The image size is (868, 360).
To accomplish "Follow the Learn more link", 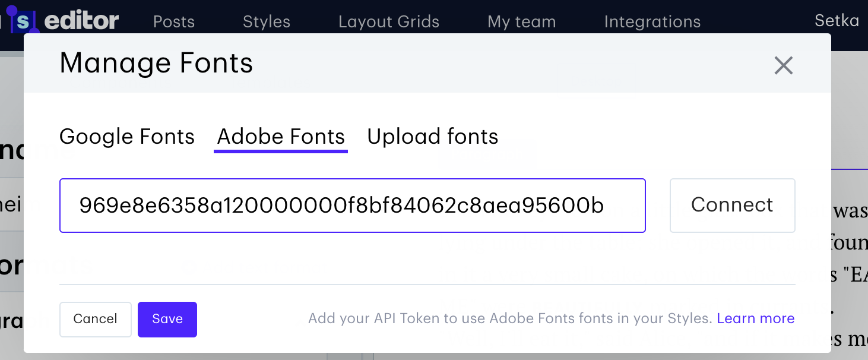I will [x=755, y=318].
